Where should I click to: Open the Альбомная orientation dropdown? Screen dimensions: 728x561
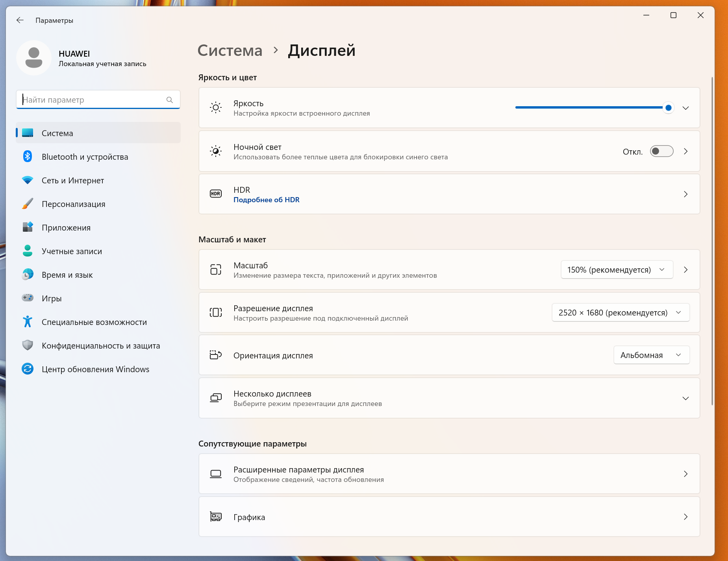651,355
